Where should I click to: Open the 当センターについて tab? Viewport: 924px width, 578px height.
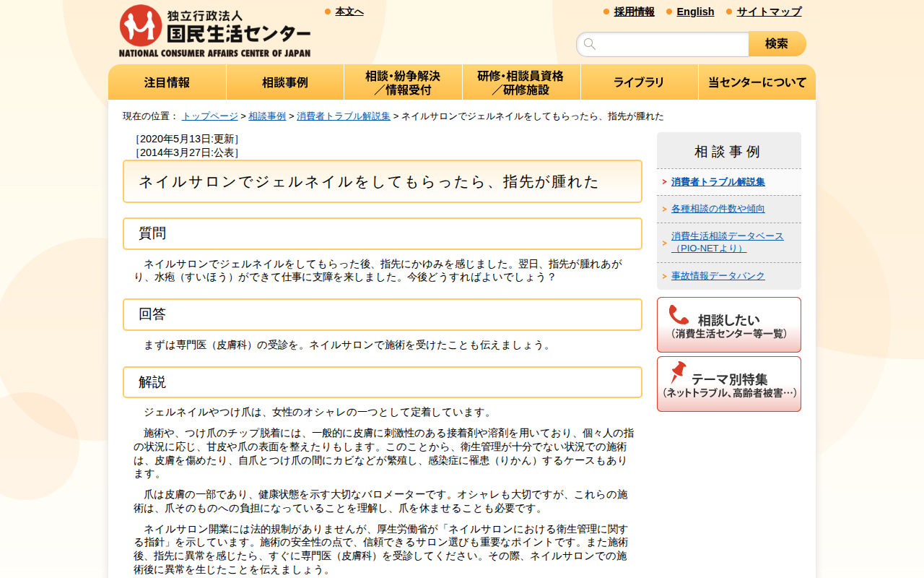tap(757, 82)
